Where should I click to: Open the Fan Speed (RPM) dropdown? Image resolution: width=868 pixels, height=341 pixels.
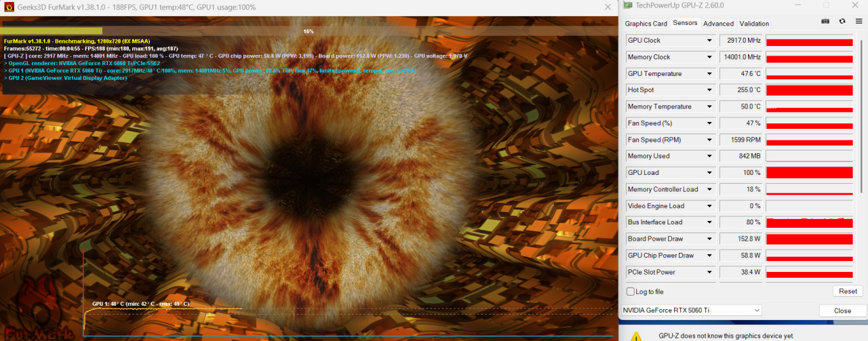tap(710, 140)
